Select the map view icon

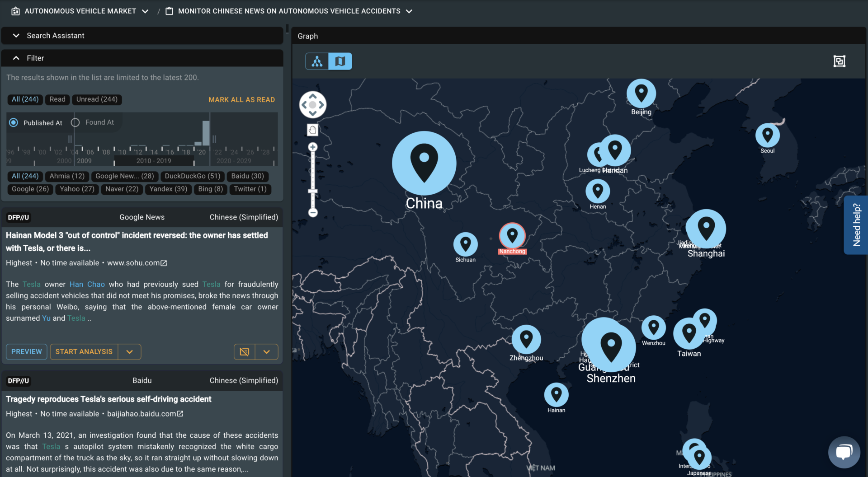click(x=340, y=61)
